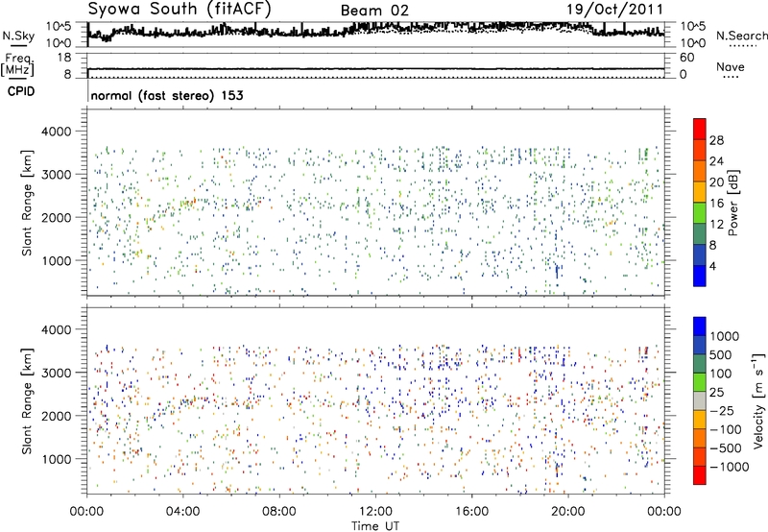
Task: Click the light green segment of the velocity colorbar
Action: click(x=700, y=382)
